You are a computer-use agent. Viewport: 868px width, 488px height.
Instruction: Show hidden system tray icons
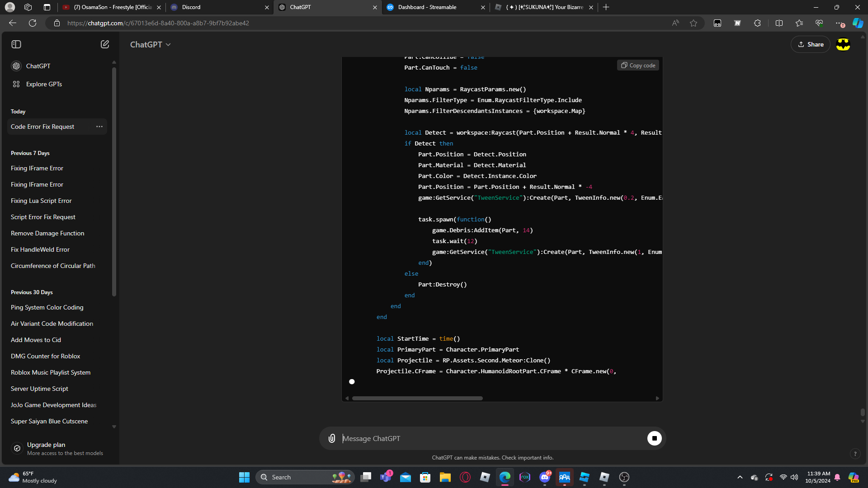coord(740,477)
